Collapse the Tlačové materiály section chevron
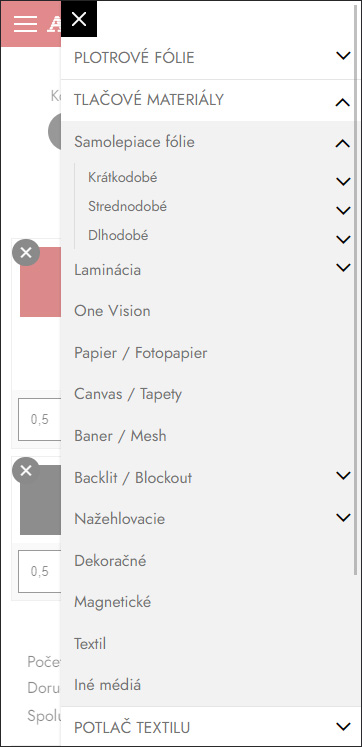Screen dimensions: 362x747 pos(343,102)
